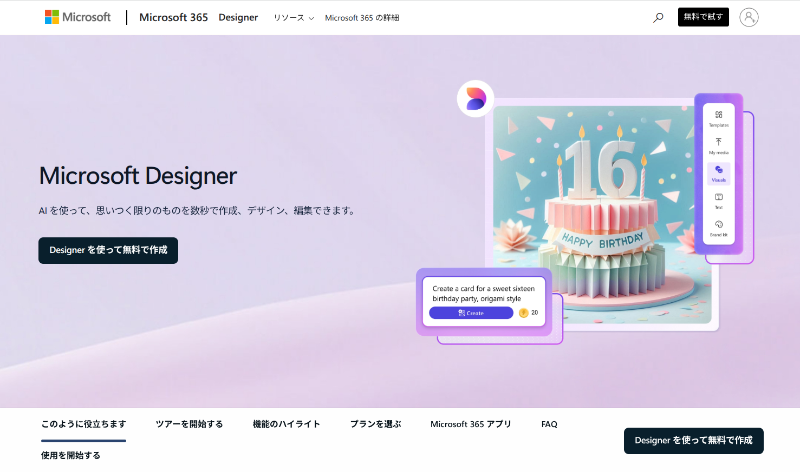The width and height of the screenshot is (800, 472).
Task: Select the 使用を開始する tab
Action: pos(70,455)
